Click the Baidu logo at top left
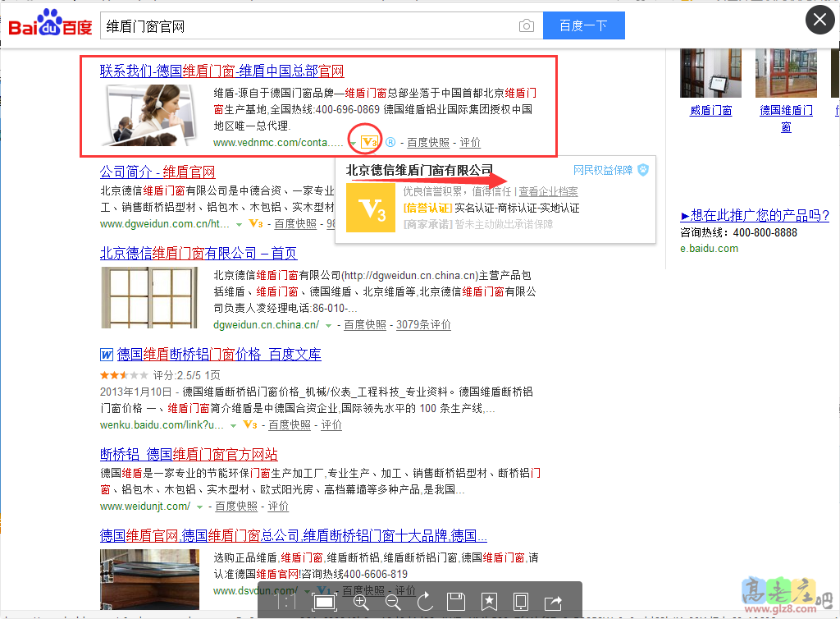Image resolution: width=840 pixels, height=619 pixels. [x=51, y=26]
